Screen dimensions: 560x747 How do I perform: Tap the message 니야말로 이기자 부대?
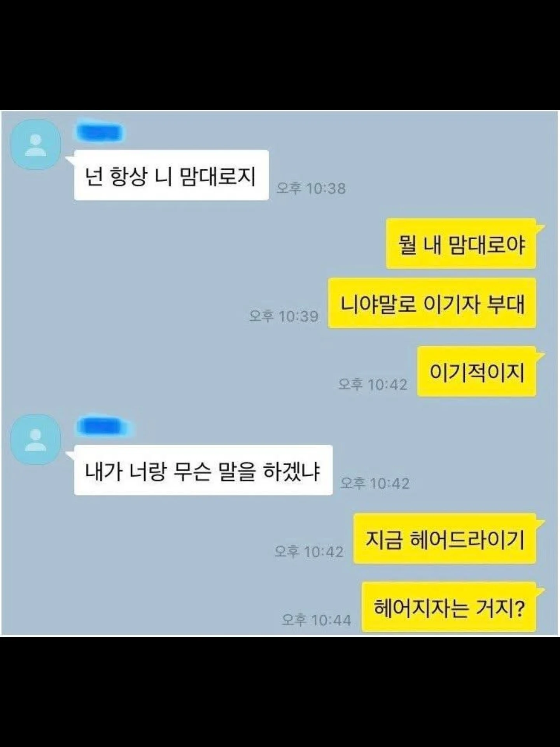pos(432,303)
